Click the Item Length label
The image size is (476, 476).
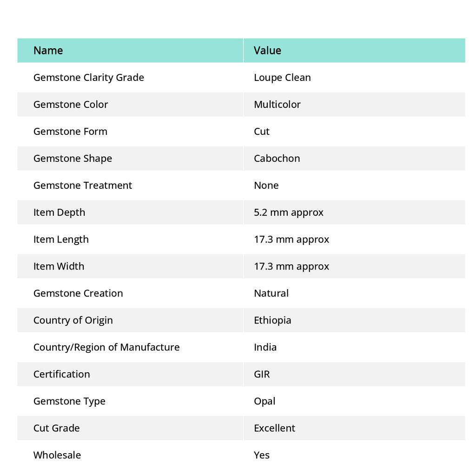(61, 239)
